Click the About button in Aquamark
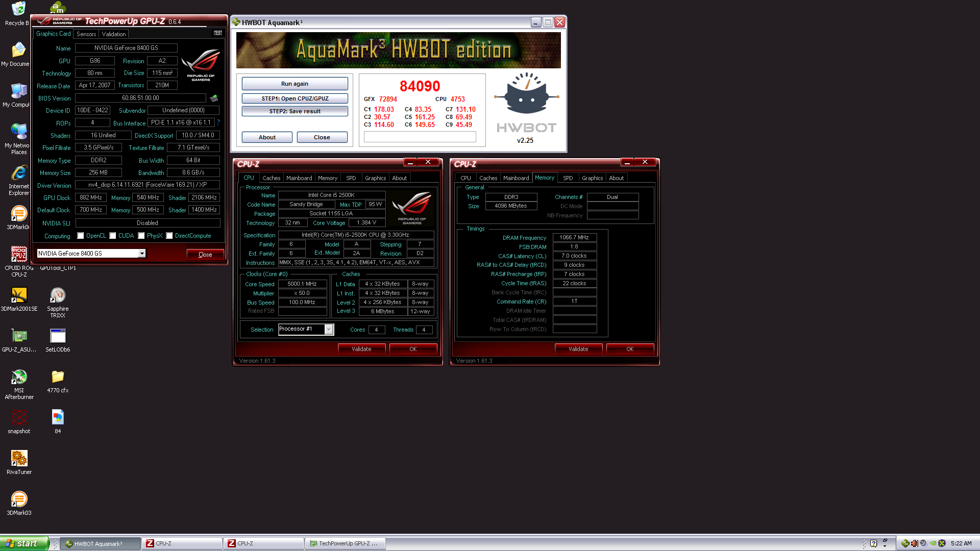980x551 pixels. click(x=267, y=137)
